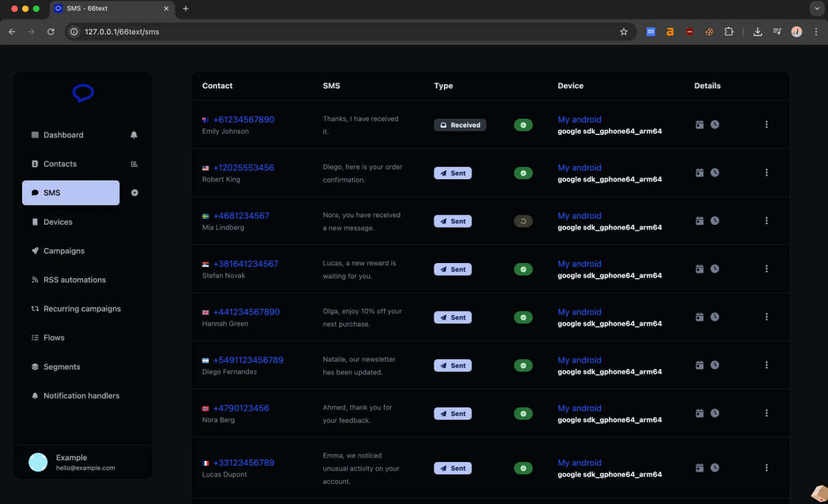Open three-dot menu for Lucas Dupont row
The width and height of the screenshot is (828, 504).
tap(766, 468)
